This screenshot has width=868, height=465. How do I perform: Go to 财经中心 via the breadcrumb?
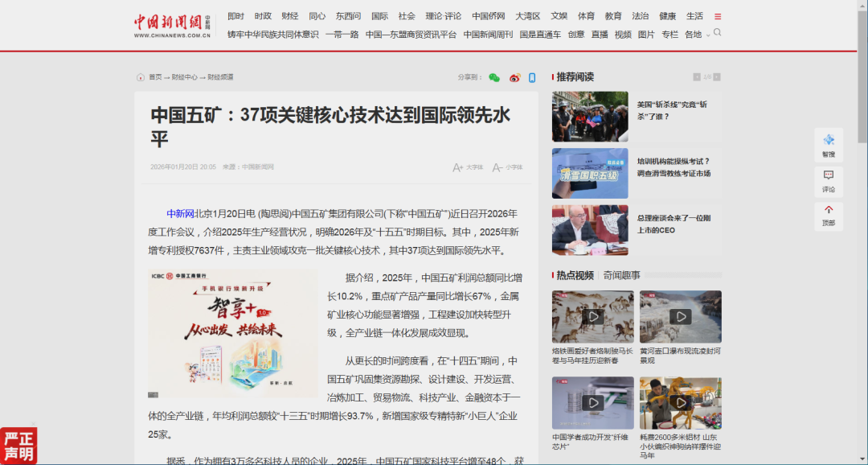[184, 76]
